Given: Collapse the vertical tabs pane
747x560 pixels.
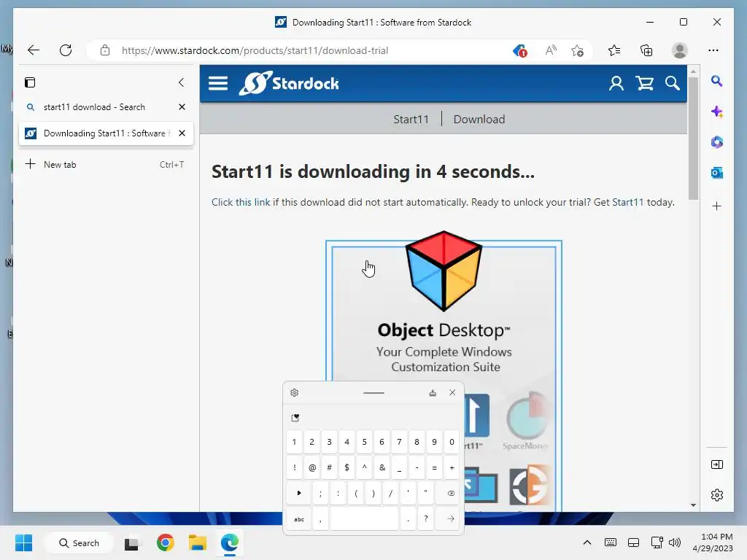Looking at the screenshot, I should pyautogui.click(x=181, y=82).
